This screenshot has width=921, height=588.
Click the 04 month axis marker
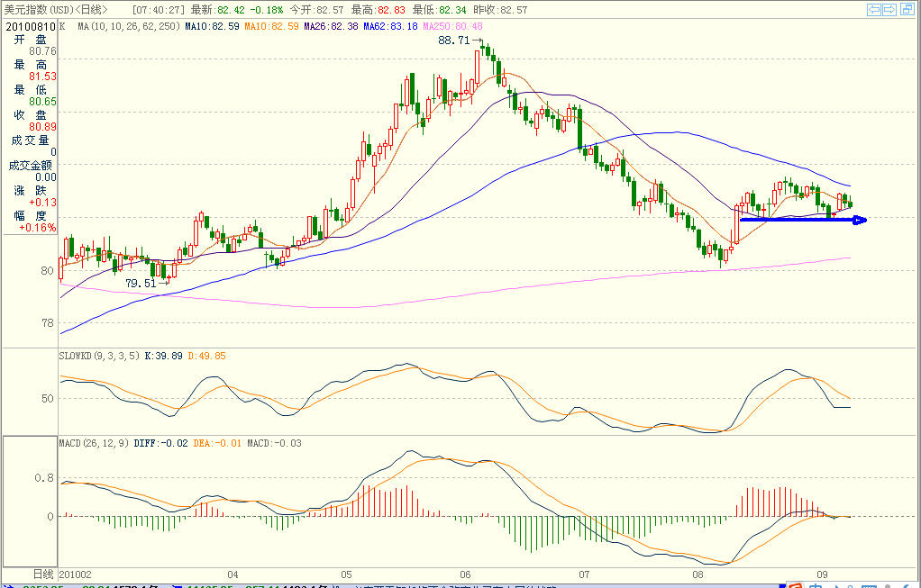[233, 574]
